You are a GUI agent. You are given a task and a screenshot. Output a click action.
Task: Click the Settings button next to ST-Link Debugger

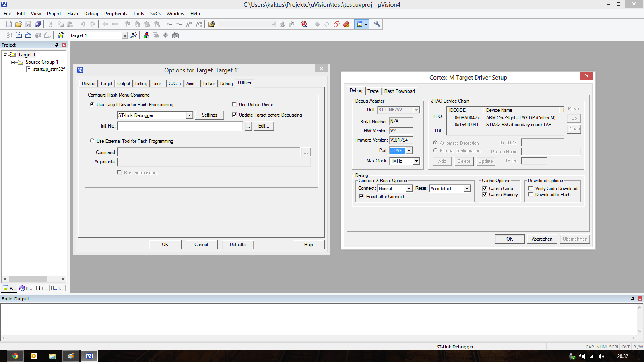(209, 115)
